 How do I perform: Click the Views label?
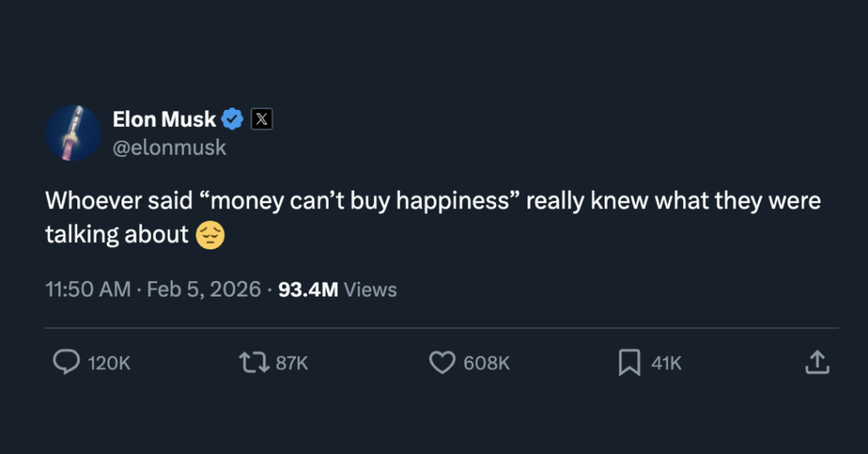pos(370,290)
